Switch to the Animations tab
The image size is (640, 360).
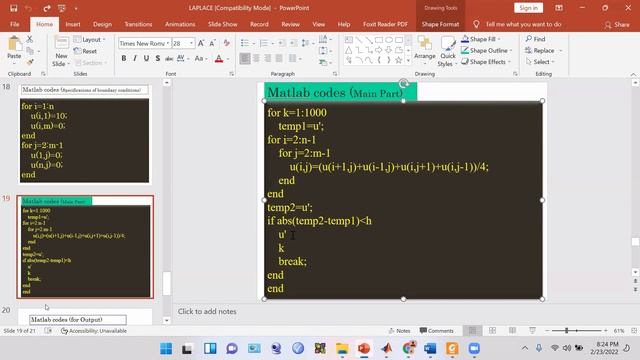[180, 24]
